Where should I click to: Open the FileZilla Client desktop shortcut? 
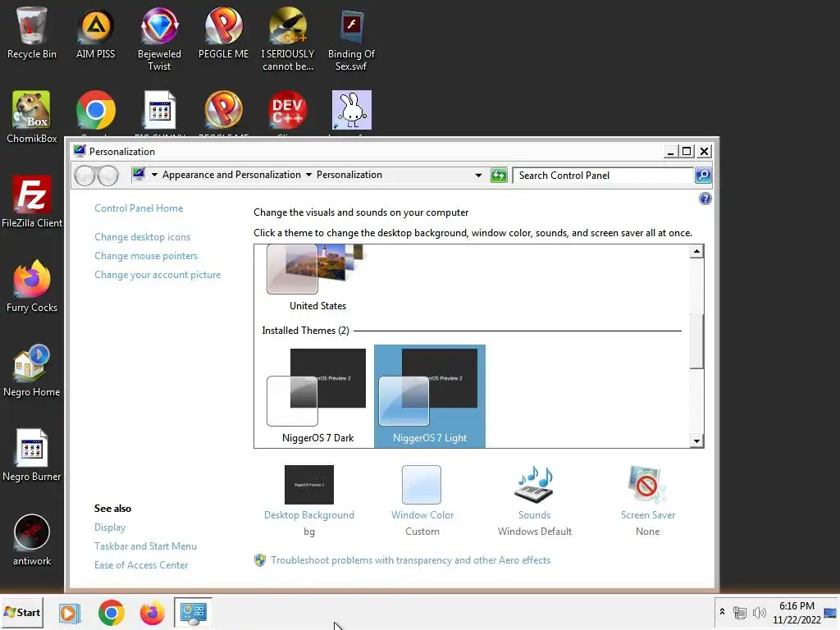[32, 202]
